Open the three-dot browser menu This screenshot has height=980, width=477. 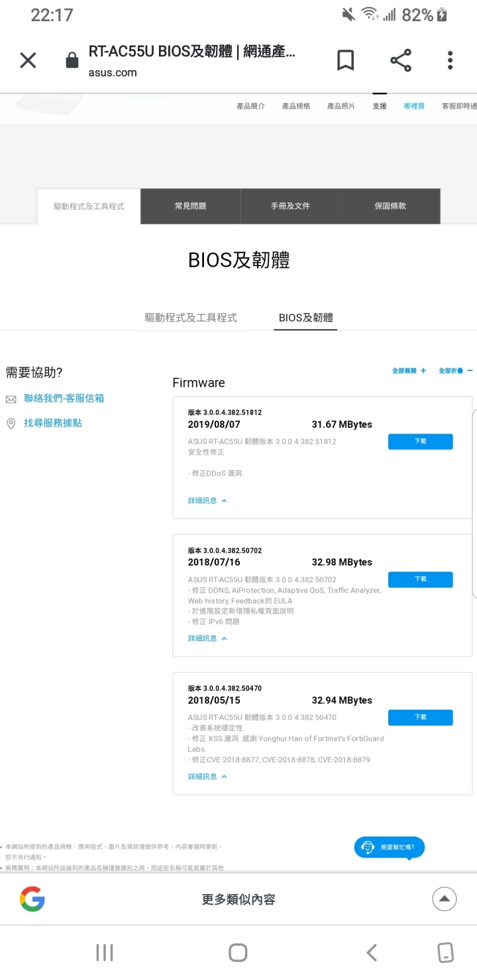pos(450,60)
